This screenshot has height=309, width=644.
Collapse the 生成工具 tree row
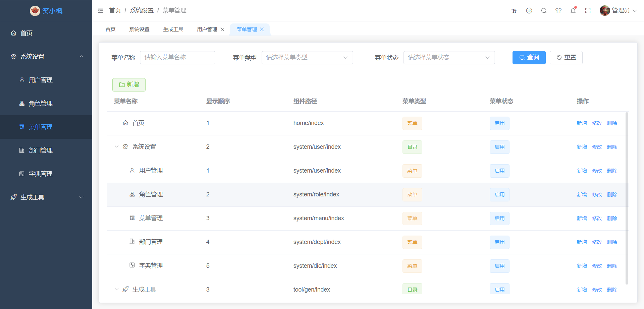click(x=116, y=289)
